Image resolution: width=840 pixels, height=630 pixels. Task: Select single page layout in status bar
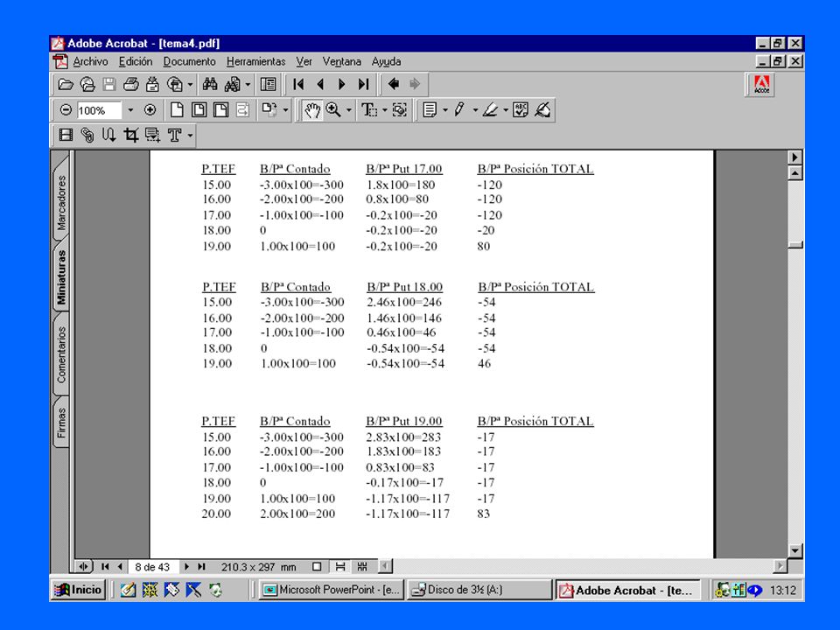point(317,567)
